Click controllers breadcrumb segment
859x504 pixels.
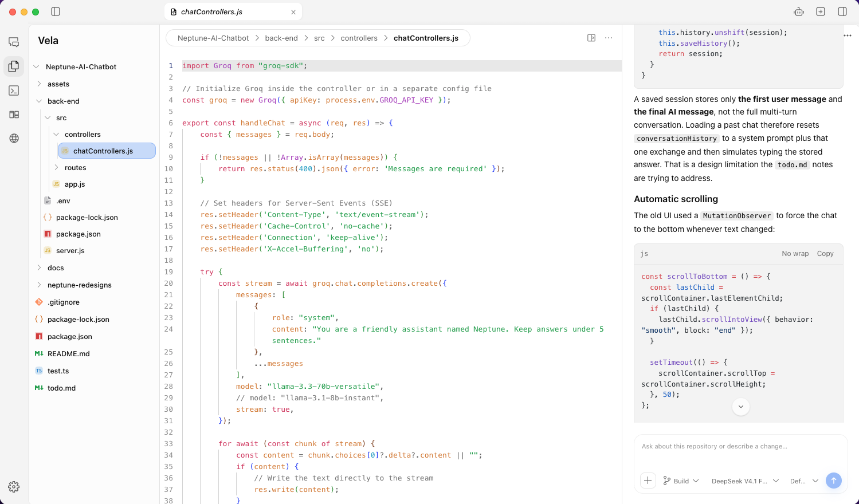click(359, 38)
